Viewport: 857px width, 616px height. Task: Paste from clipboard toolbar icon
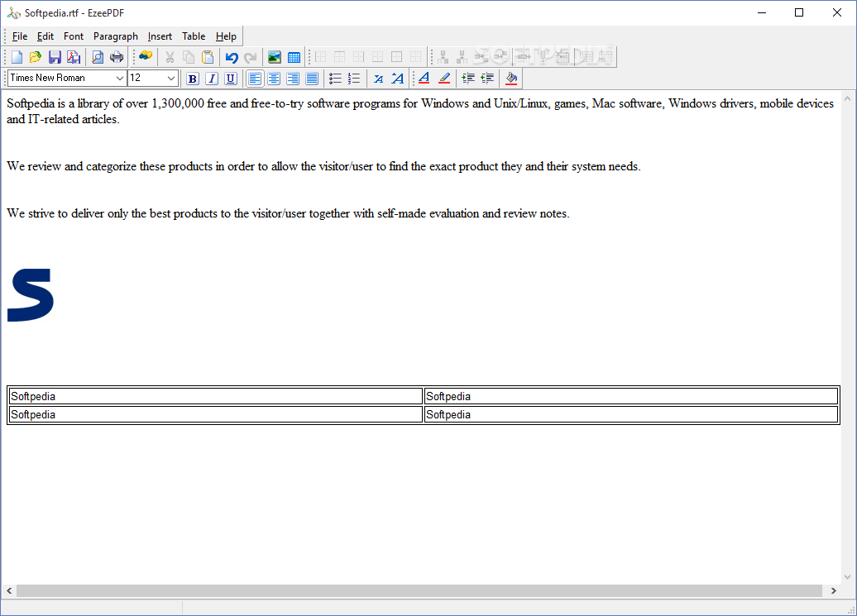(x=208, y=57)
